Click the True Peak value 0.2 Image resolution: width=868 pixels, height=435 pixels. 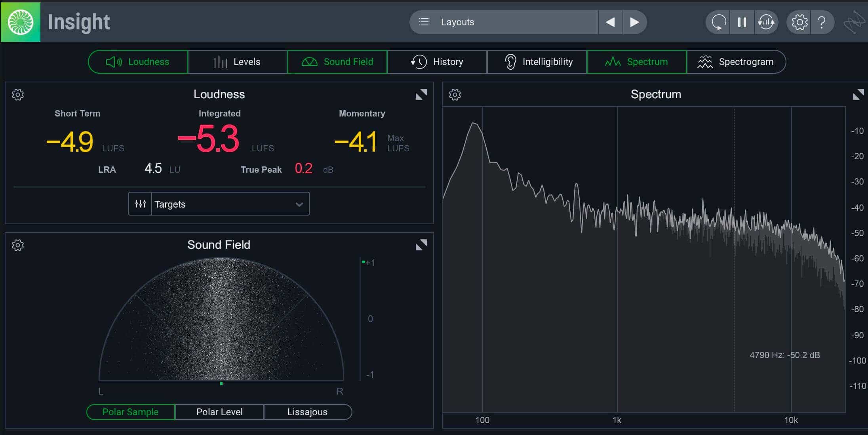pos(304,168)
